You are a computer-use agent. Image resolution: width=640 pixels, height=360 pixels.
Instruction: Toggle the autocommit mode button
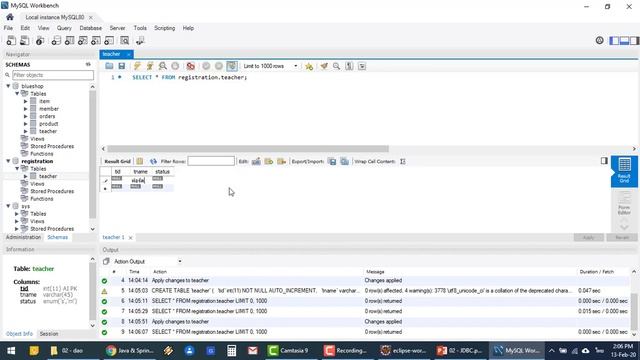(x=232, y=66)
